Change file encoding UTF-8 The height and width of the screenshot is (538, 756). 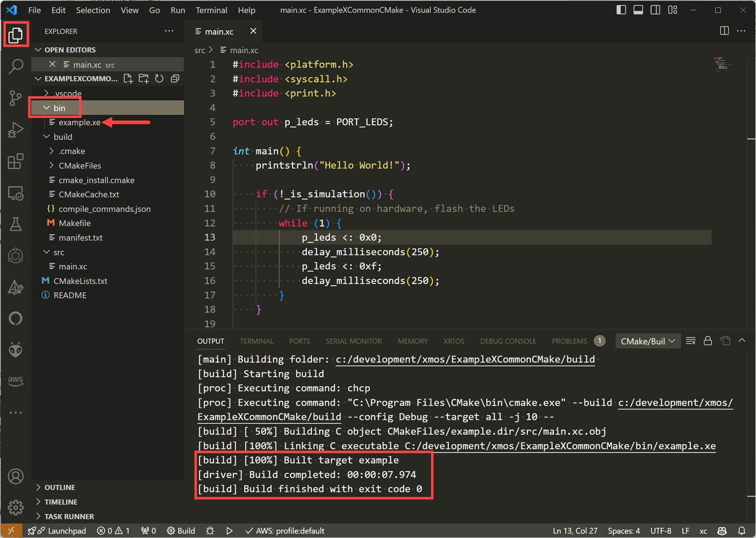(660, 531)
